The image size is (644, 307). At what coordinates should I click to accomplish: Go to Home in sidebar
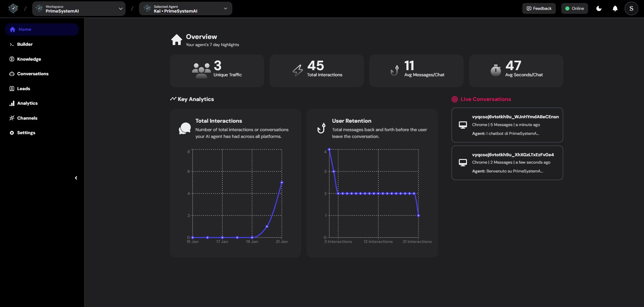[x=42, y=29]
